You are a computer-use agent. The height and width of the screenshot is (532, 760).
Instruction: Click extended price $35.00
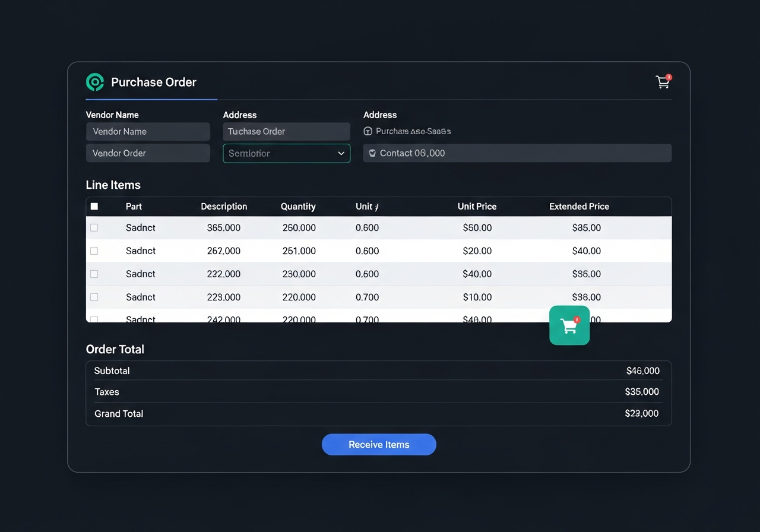pos(587,227)
